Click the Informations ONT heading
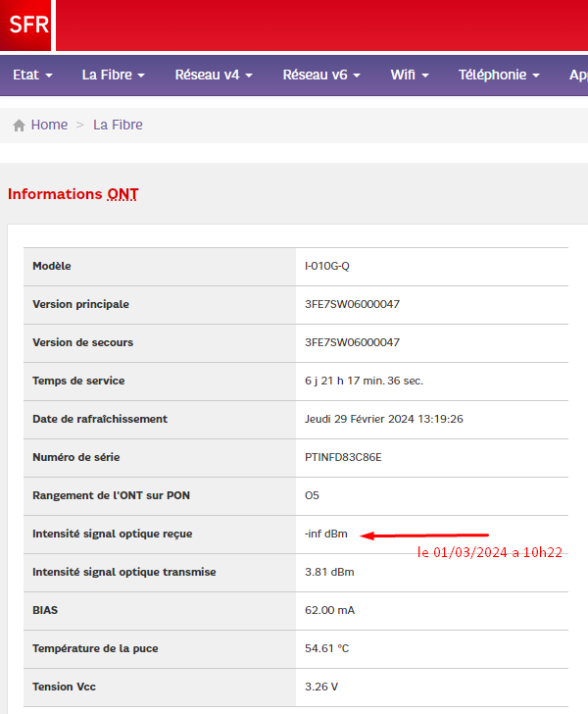 pyautogui.click(x=73, y=194)
